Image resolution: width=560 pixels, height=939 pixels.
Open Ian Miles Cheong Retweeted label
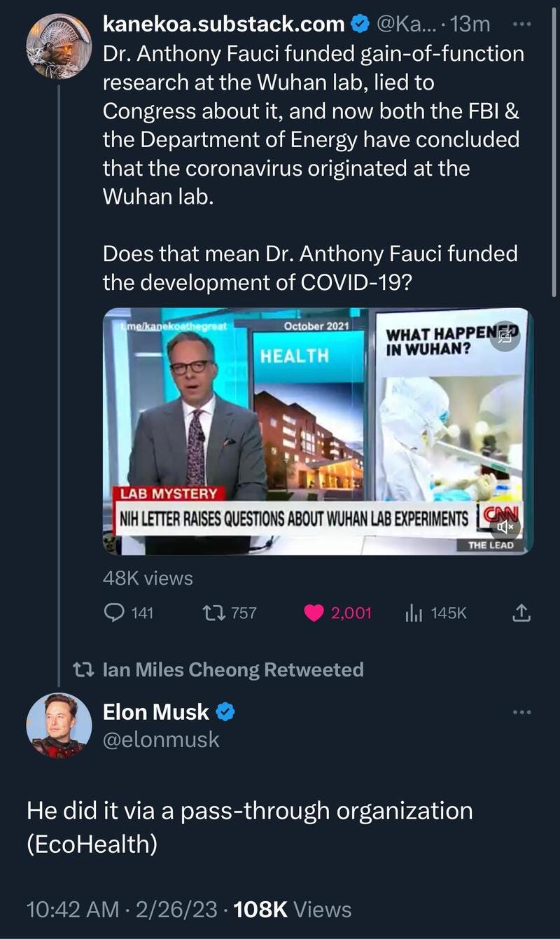pyautogui.click(x=232, y=669)
